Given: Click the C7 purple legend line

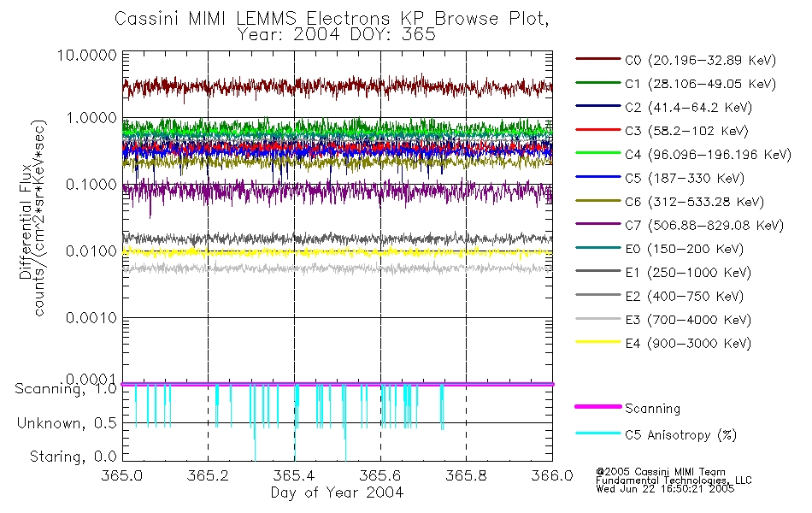Looking at the screenshot, I should [597, 224].
